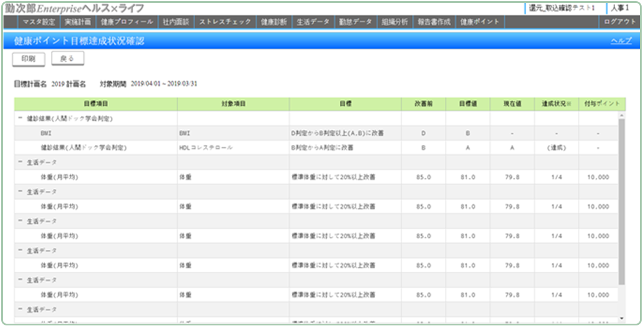Viewport: 644px width, 326px height.
Task: Go to 健康プロフィール menu
Action: tap(127, 22)
